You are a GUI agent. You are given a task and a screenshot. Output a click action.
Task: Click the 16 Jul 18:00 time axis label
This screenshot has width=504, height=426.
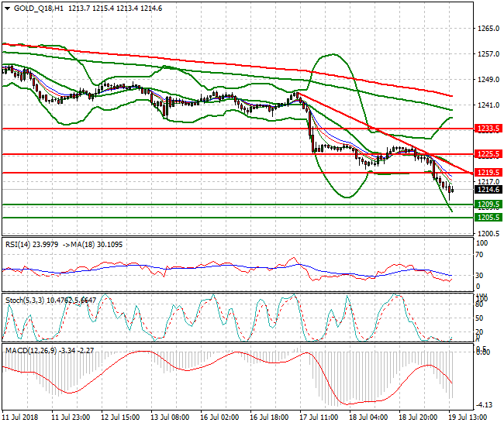(269, 417)
